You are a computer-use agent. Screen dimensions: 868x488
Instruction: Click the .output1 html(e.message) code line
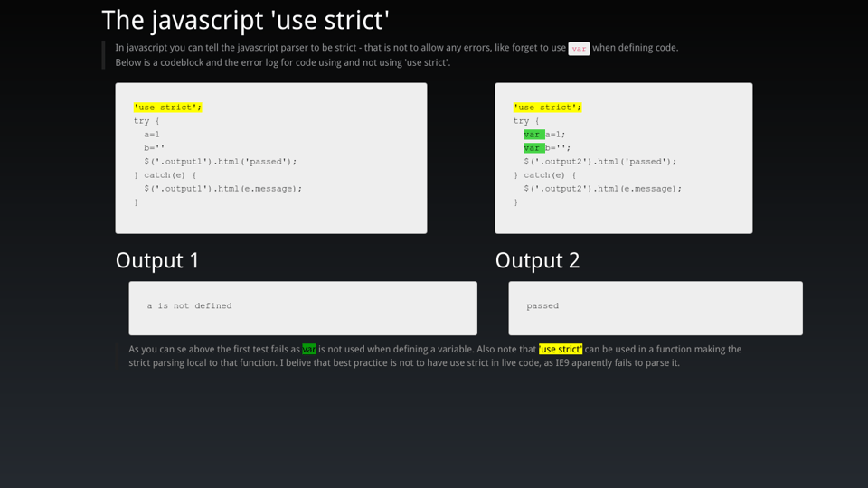tap(222, 189)
